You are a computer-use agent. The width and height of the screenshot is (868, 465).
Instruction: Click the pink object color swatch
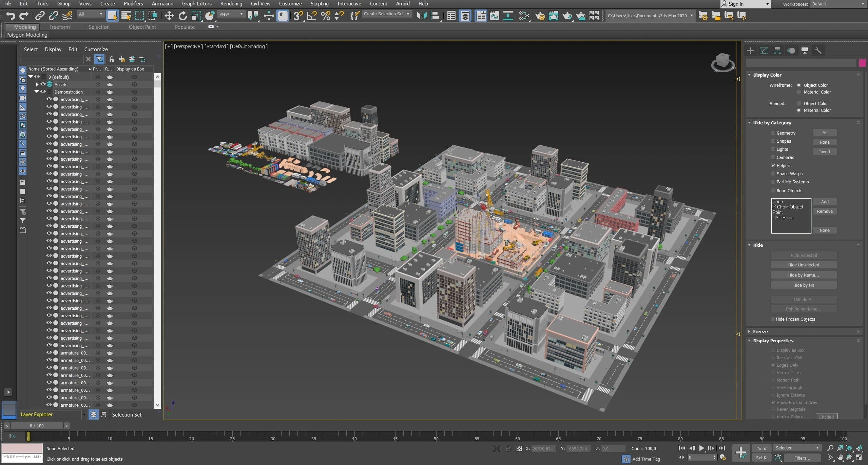click(x=862, y=63)
